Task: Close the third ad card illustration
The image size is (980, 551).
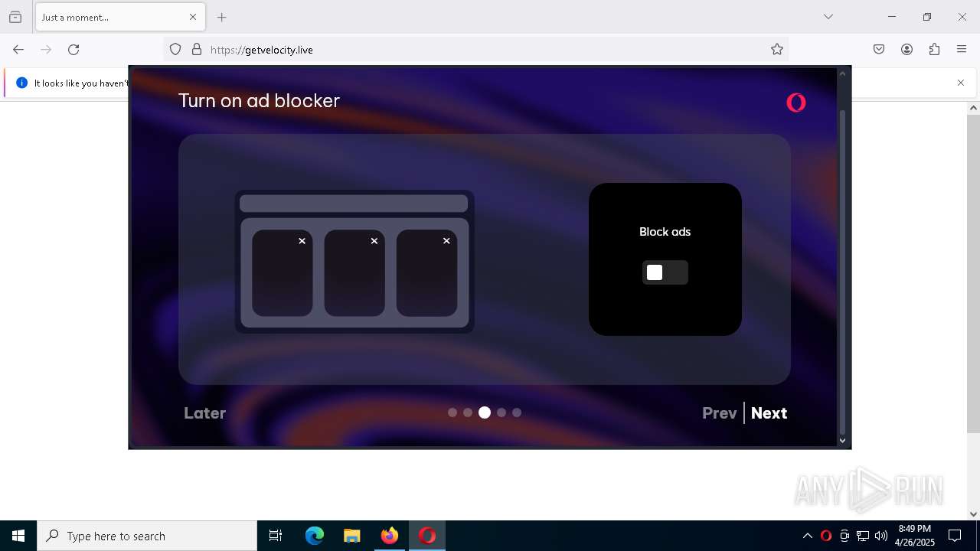Action: [x=446, y=241]
